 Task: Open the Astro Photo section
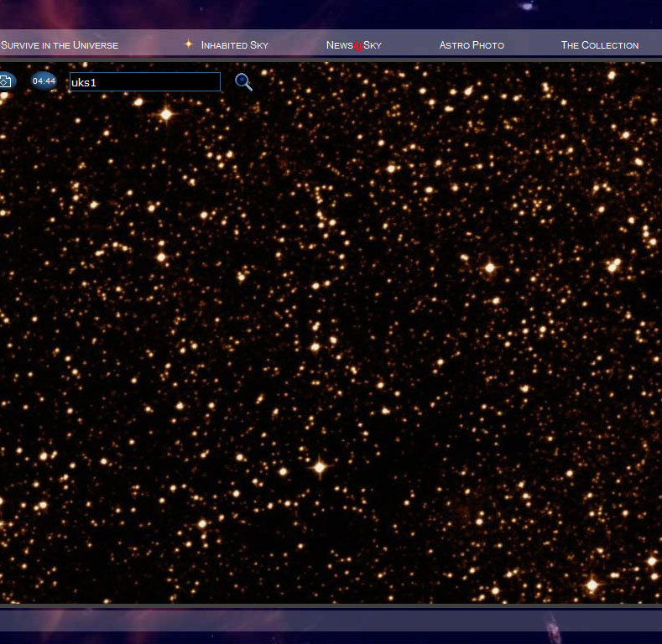coord(472,45)
